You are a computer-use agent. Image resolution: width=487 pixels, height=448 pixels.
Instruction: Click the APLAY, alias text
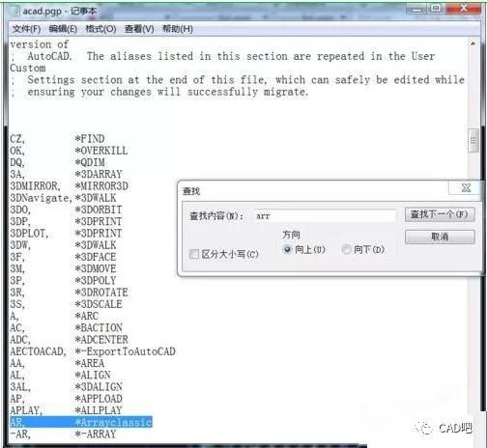click(x=26, y=410)
